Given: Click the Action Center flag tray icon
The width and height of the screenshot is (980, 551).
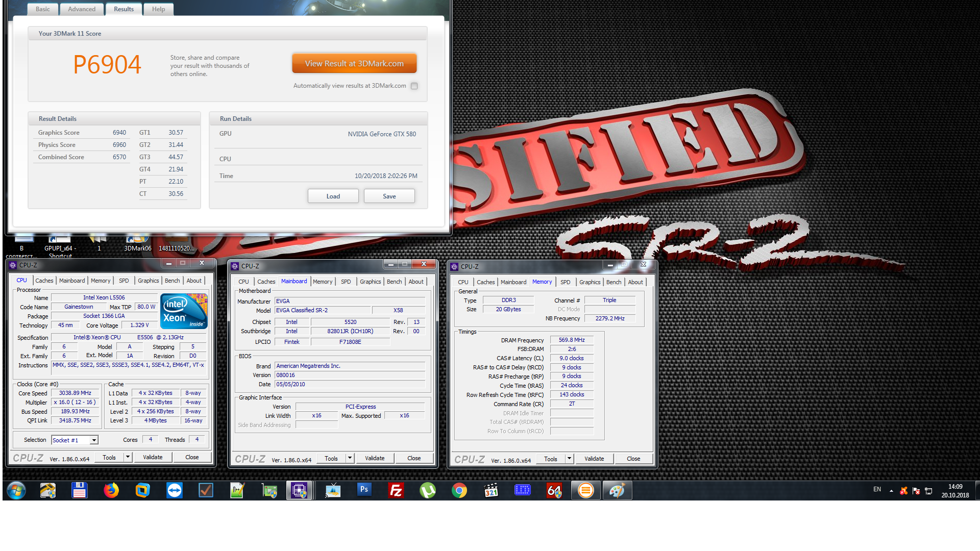Looking at the screenshot, I should click(x=916, y=491).
